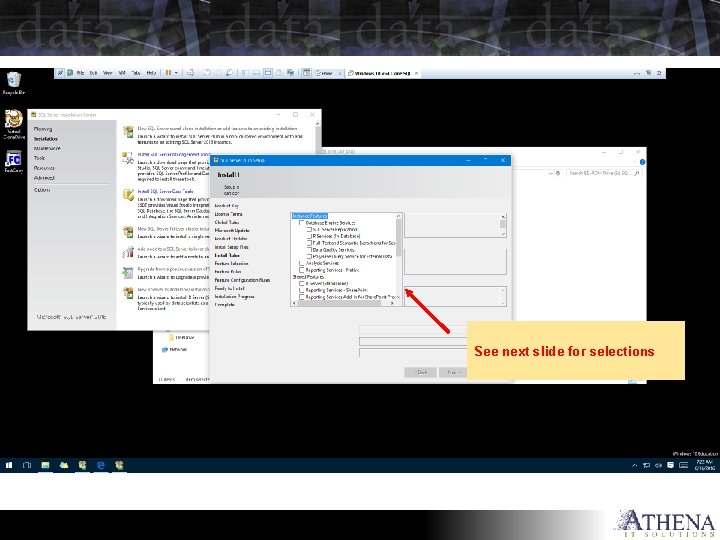This screenshot has height=540, width=720.
Task: Open the Help menu in VM toolbar
Action: click(x=151, y=73)
